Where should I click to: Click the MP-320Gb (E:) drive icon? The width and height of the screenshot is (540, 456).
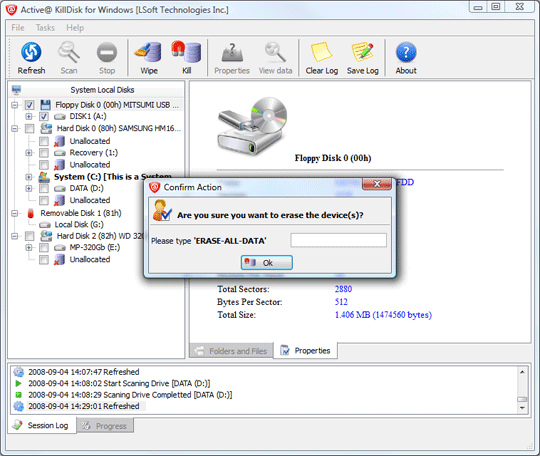pos(60,248)
